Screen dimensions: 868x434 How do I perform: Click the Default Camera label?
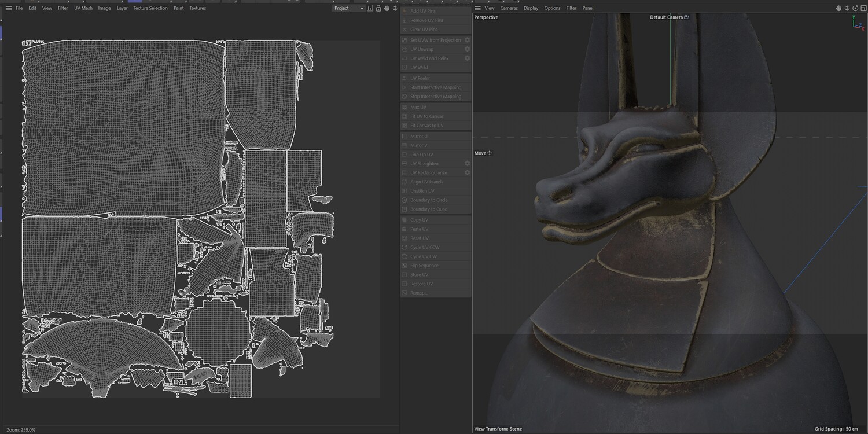click(667, 17)
